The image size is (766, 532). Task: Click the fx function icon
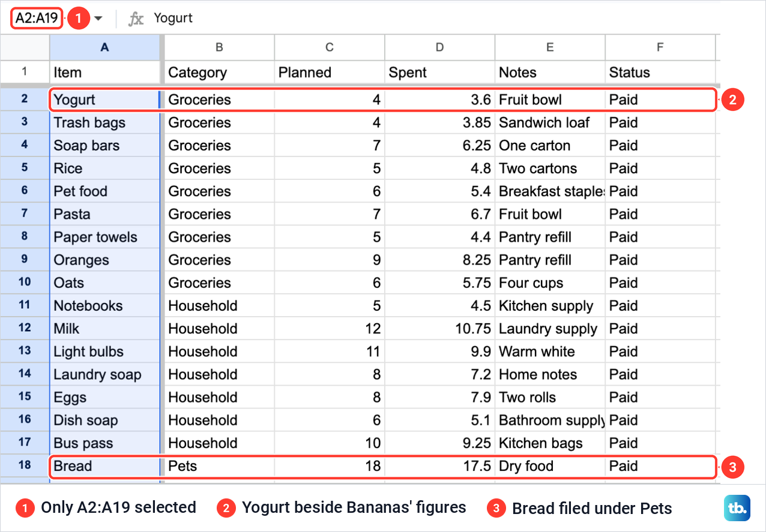click(x=136, y=19)
